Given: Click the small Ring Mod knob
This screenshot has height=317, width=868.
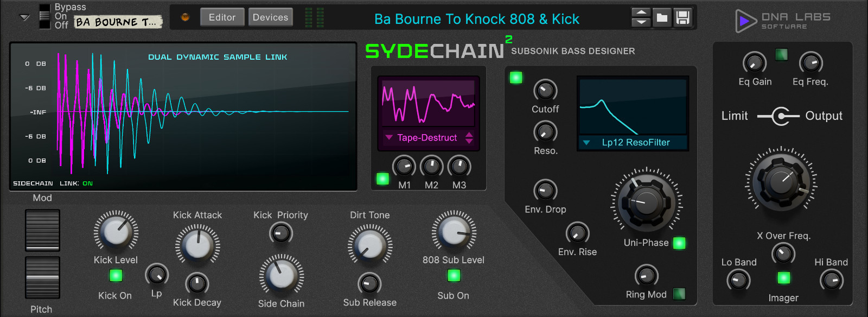Looking at the screenshot, I should [646, 275].
